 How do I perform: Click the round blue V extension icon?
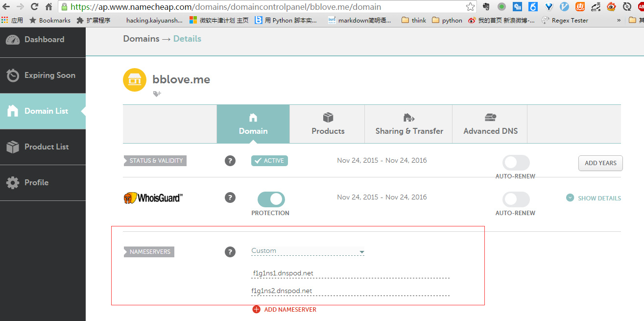[564, 7]
